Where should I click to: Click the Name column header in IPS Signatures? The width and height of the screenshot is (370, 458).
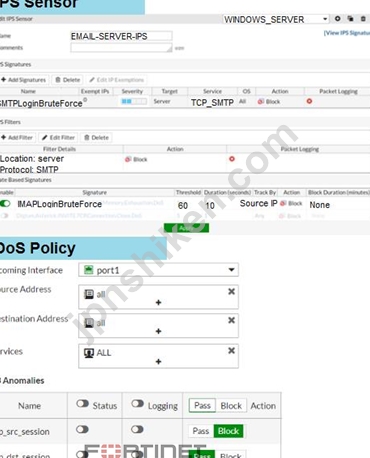[x=28, y=91]
